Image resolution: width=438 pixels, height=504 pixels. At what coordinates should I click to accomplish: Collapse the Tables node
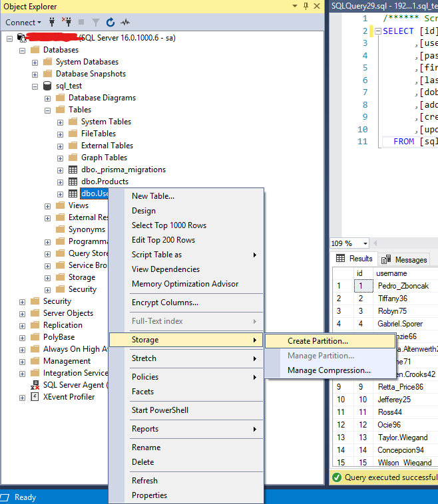coord(48,110)
